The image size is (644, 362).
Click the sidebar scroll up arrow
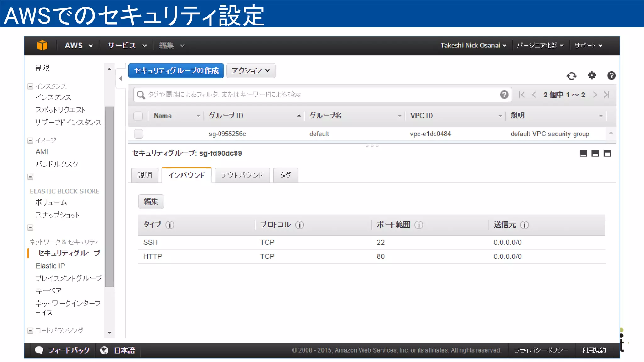point(109,69)
